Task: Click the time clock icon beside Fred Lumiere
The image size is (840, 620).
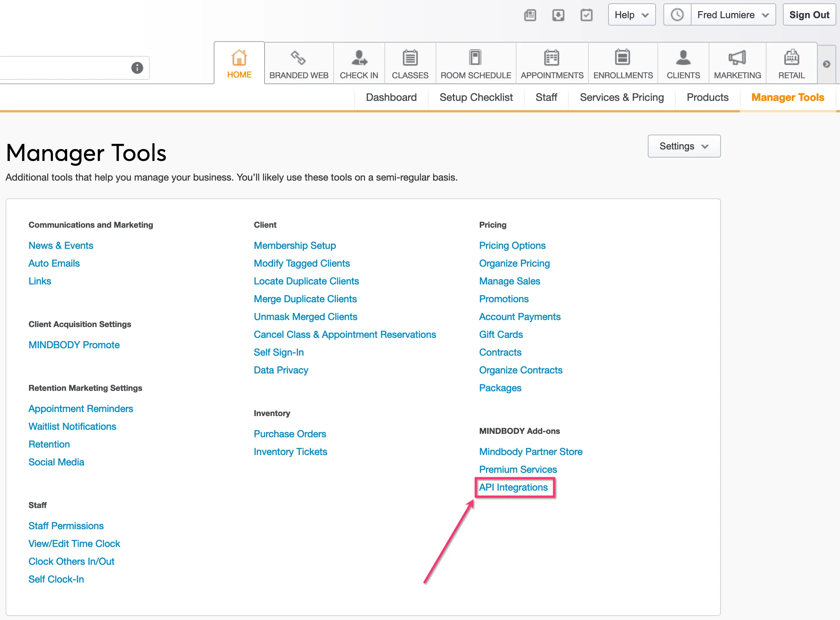Action: coord(677,15)
